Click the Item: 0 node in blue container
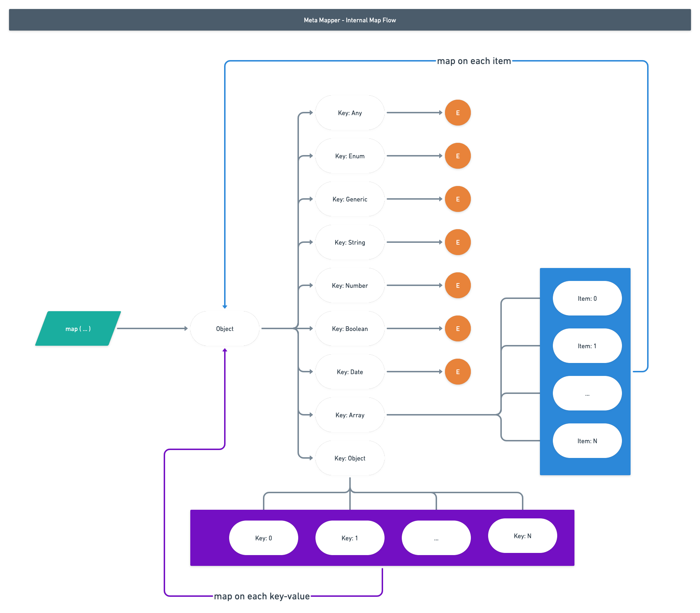This screenshot has width=700, height=613. [x=587, y=298]
